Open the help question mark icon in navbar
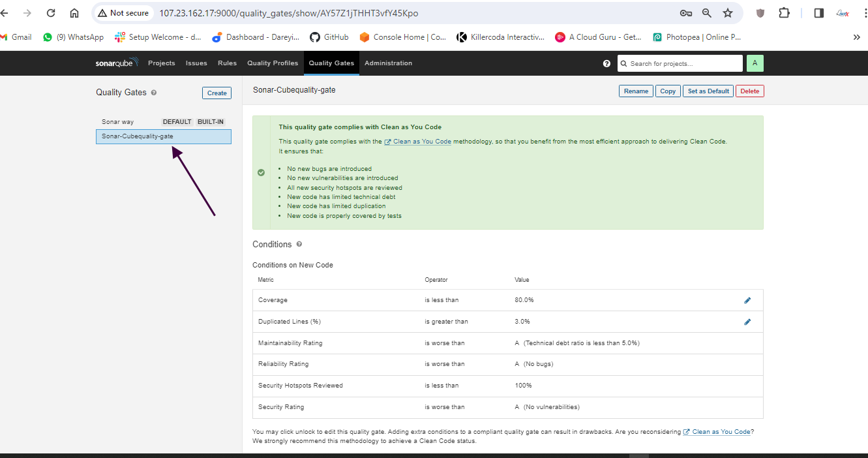 (x=606, y=63)
